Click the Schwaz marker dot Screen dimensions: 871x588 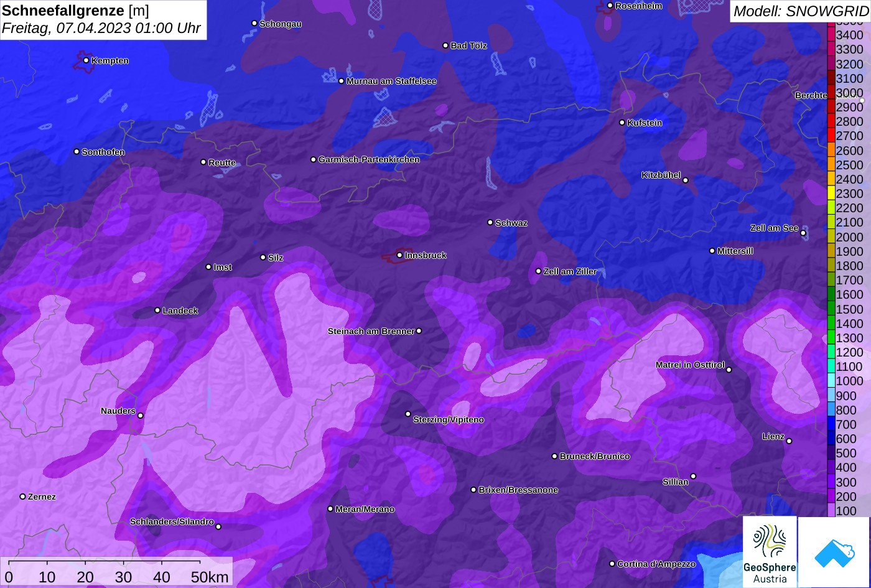(x=490, y=222)
